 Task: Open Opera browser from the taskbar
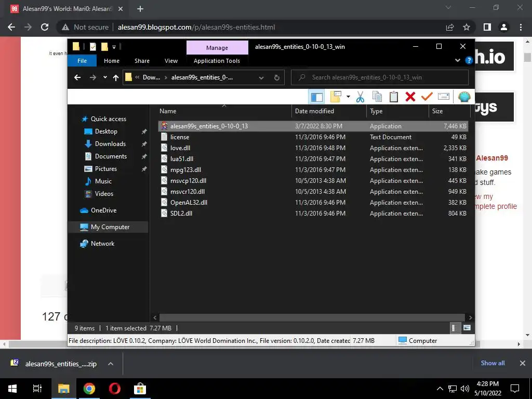coord(115,389)
